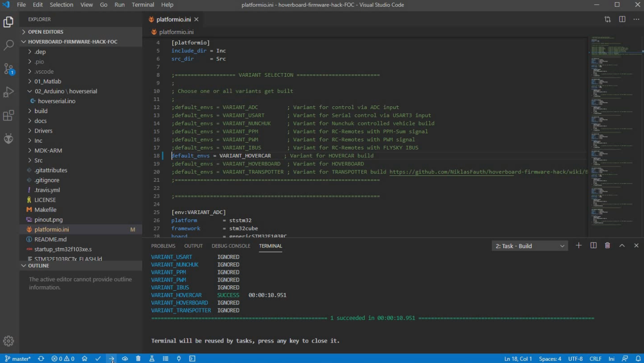
Task: Open the Explorer view in activity bar
Action: pos(9,22)
